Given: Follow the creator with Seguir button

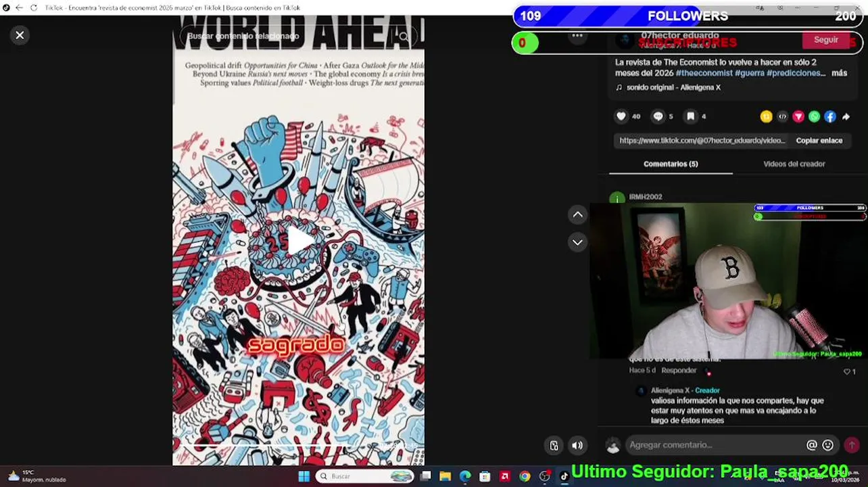Looking at the screenshot, I should [825, 40].
